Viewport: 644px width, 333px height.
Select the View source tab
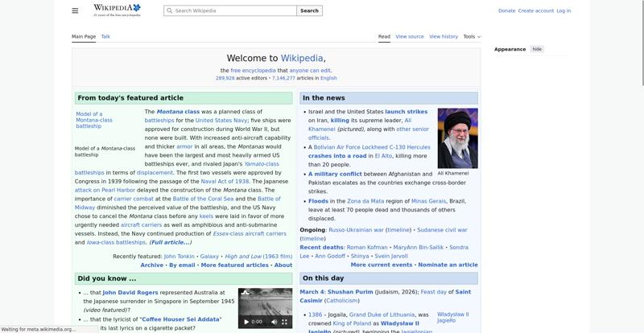tap(410, 36)
